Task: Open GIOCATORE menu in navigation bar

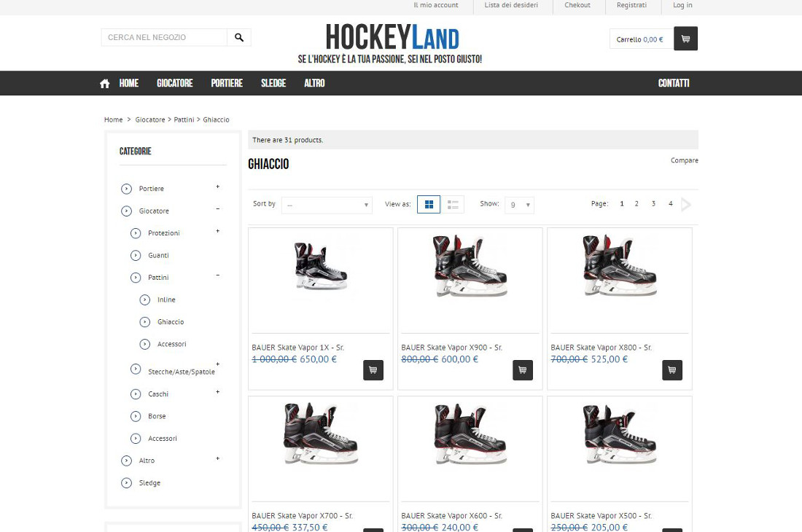Action: [x=175, y=83]
